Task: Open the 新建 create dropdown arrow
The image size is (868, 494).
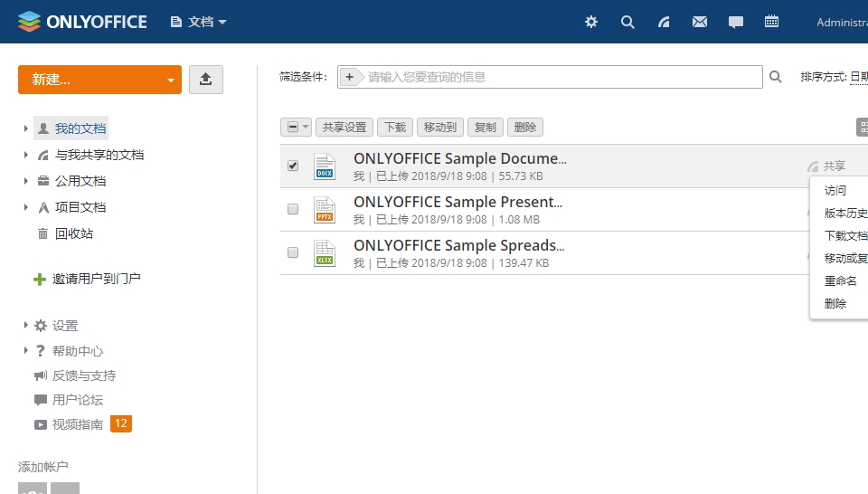Action: pos(170,80)
